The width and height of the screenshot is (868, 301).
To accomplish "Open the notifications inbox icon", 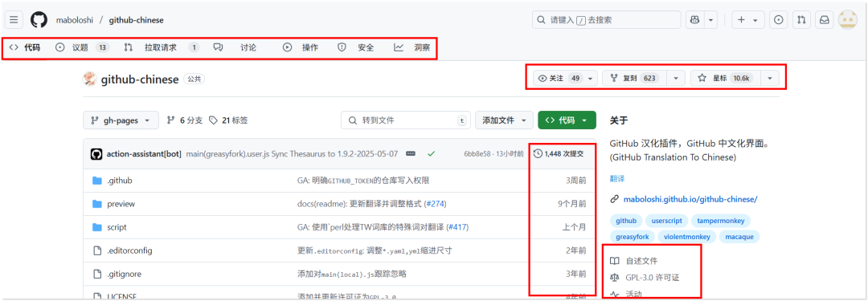I will 825,20.
